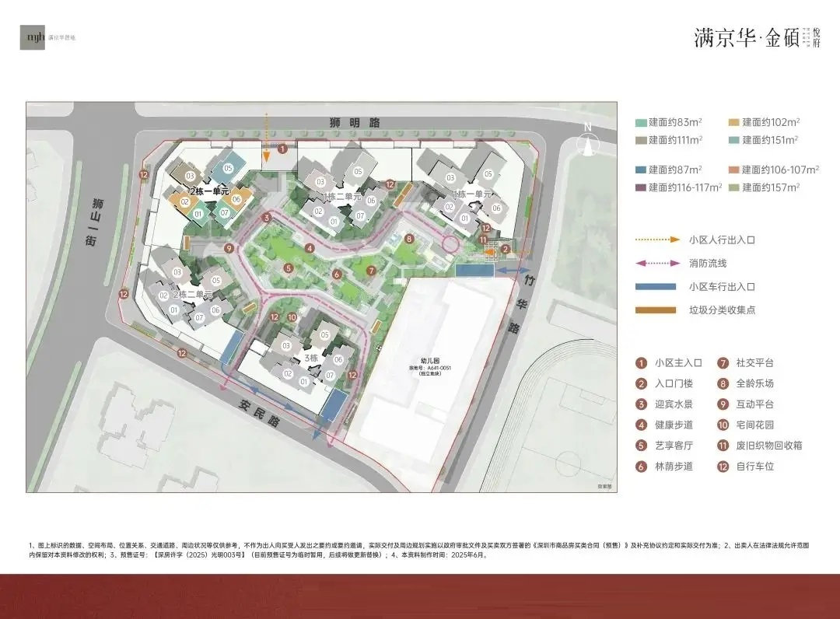Click the pink double arrow beside 消防流线
The image size is (840, 619).
click(x=657, y=263)
